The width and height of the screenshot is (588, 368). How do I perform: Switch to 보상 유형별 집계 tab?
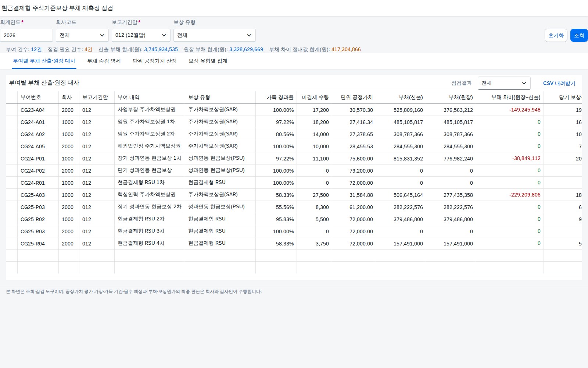208,61
